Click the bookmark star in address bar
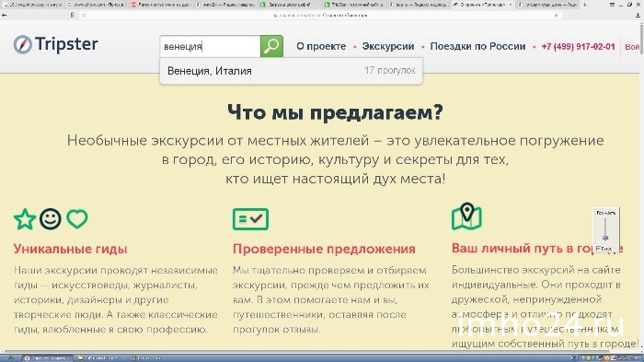The image size is (644, 362). (x=556, y=16)
